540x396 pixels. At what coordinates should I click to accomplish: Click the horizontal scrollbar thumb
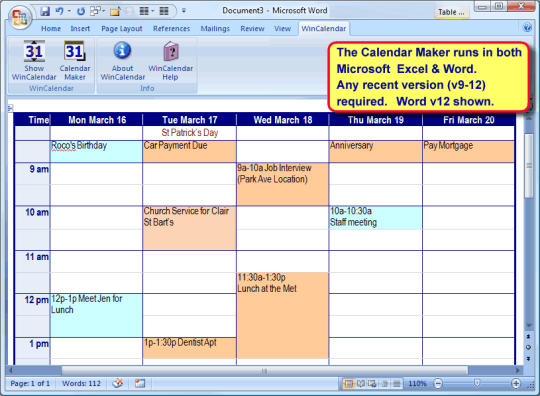264,371
